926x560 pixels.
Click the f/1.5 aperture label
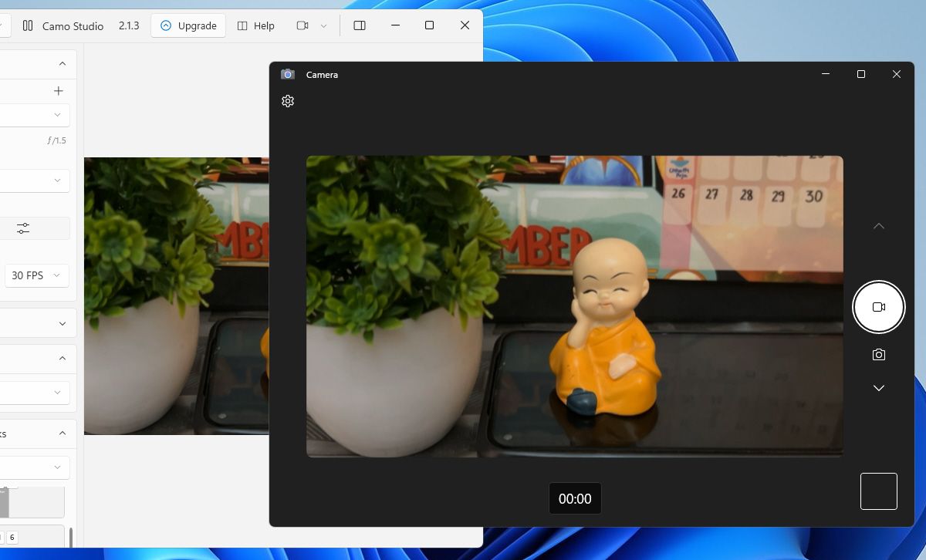pyautogui.click(x=57, y=140)
